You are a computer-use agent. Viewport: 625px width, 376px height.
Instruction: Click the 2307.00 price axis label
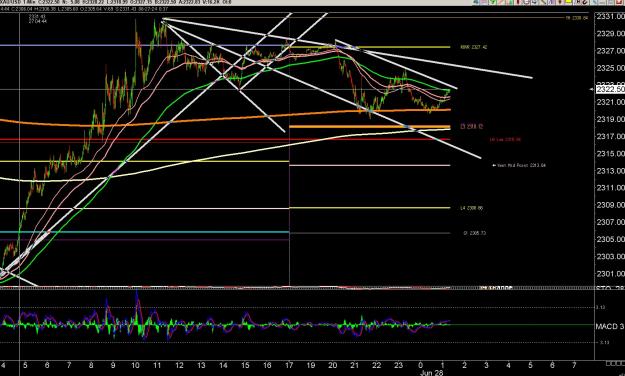[x=610, y=222]
